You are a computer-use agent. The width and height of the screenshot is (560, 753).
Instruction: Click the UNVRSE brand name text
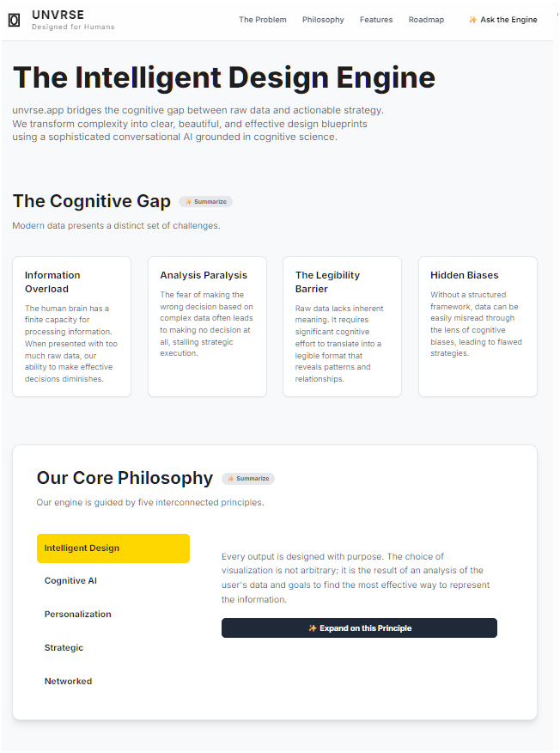[x=58, y=15]
